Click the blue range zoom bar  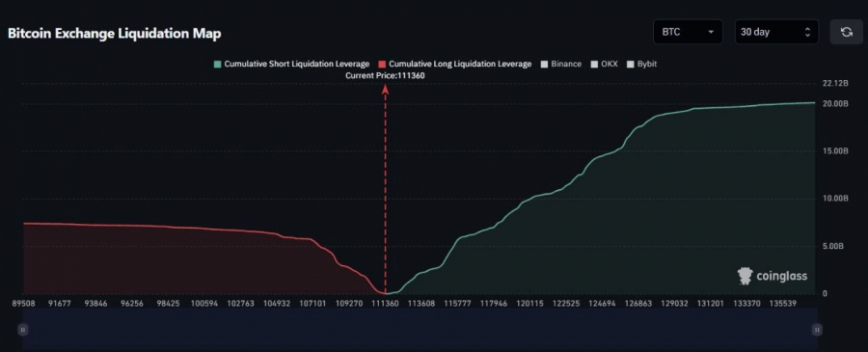click(x=420, y=329)
